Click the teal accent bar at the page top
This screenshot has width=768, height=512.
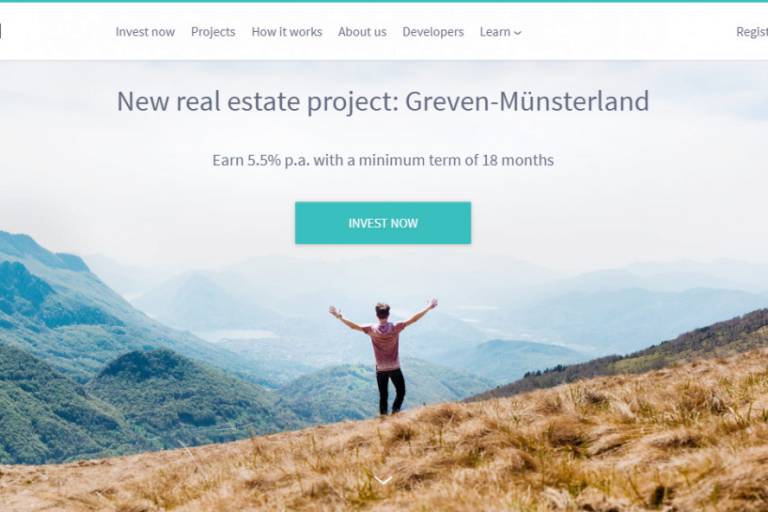click(x=384, y=1)
